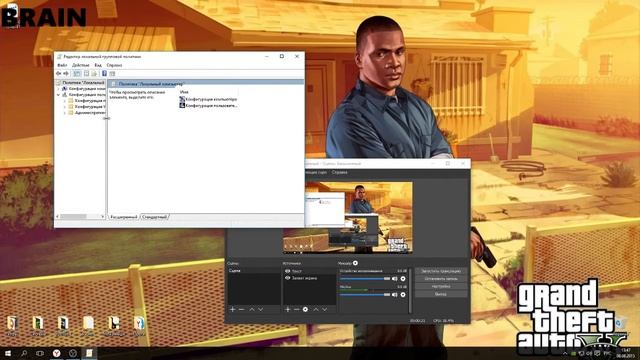Hide the Захват экрана source using eye icon
This screenshot has width=640, height=360.
point(287,278)
